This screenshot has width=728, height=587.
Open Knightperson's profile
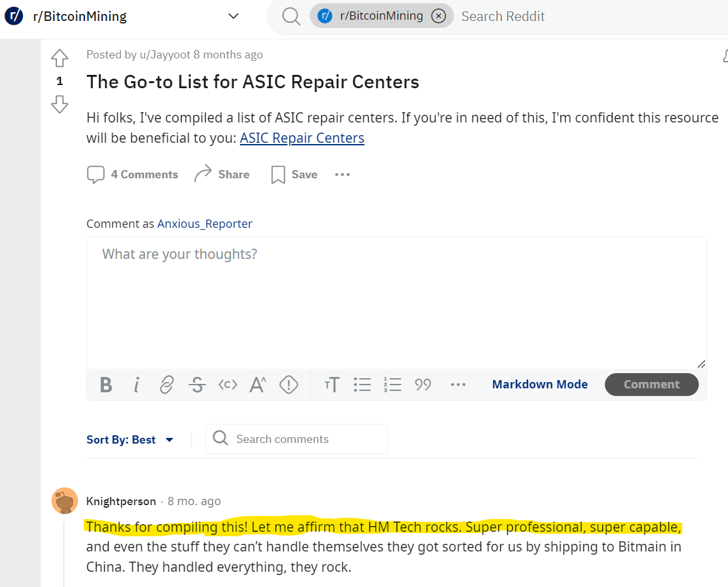coord(121,501)
